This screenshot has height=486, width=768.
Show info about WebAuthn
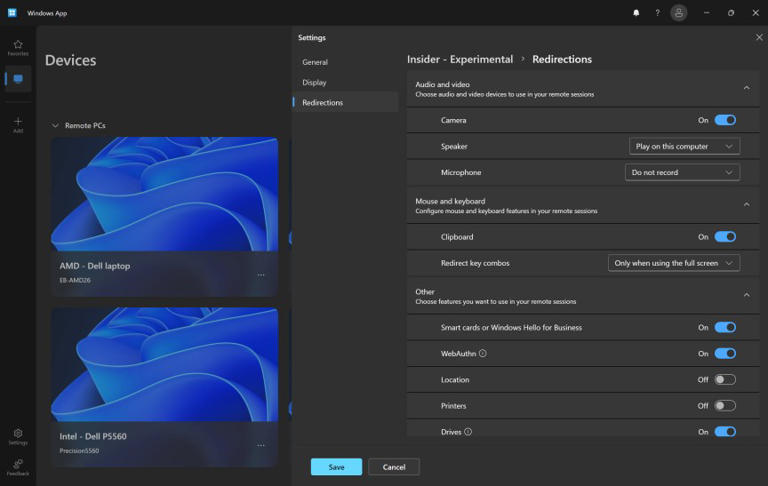pos(482,353)
